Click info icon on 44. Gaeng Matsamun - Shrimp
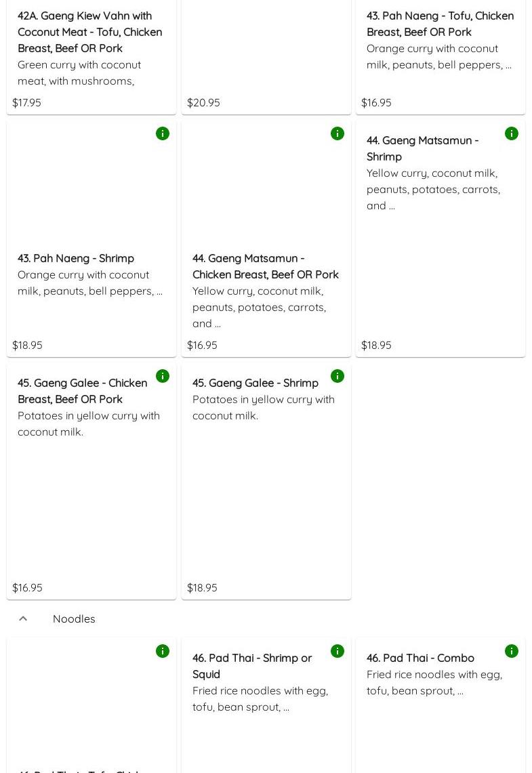 pyautogui.click(x=512, y=133)
